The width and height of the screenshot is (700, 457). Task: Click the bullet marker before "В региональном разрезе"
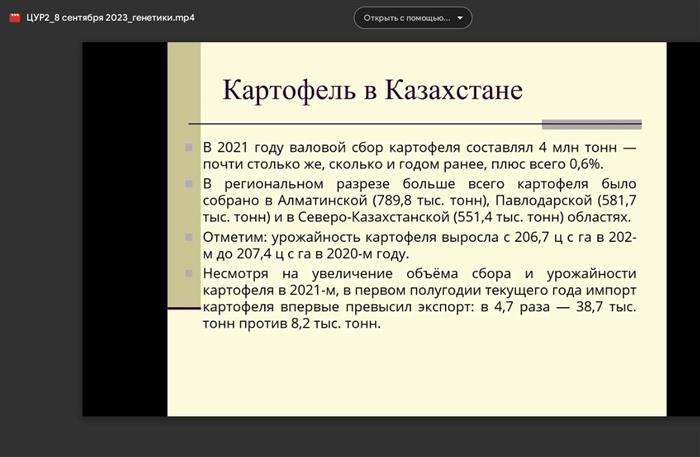coord(190,184)
